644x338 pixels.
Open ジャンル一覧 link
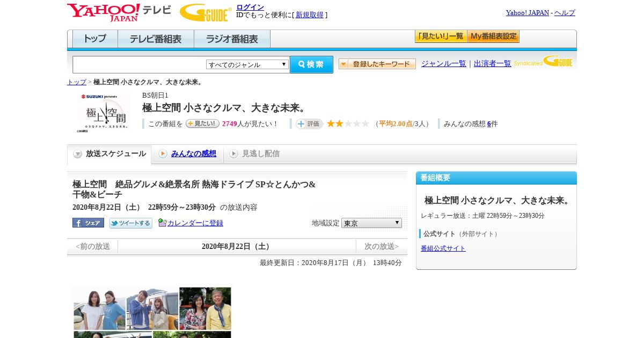click(x=443, y=63)
